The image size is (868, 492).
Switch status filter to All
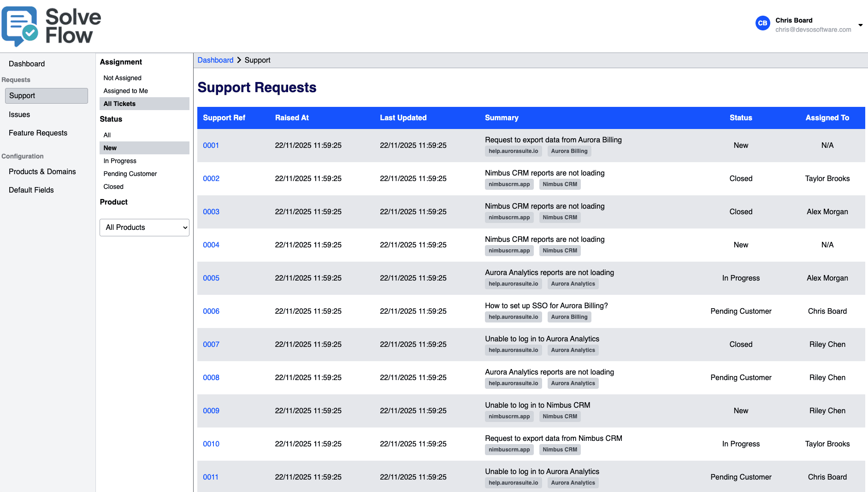coord(107,135)
